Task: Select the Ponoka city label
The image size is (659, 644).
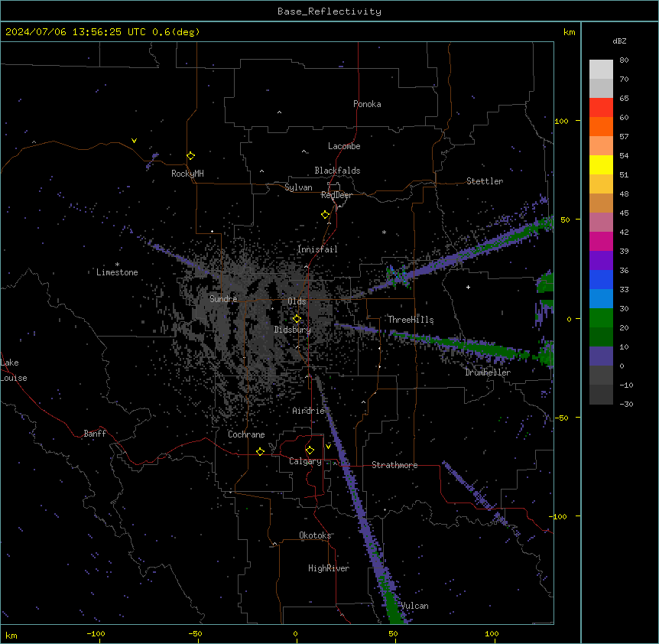Action: point(367,104)
